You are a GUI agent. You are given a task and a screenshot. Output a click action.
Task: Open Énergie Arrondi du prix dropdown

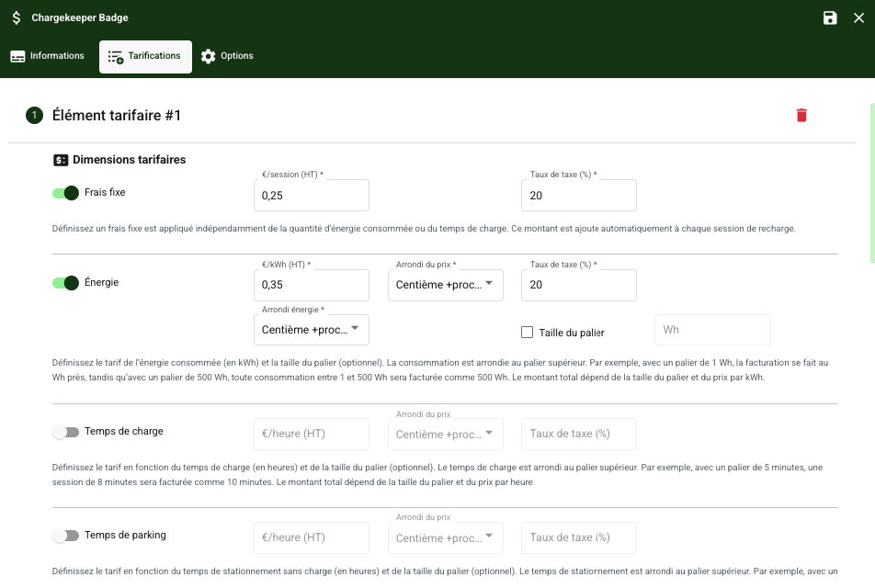446,285
